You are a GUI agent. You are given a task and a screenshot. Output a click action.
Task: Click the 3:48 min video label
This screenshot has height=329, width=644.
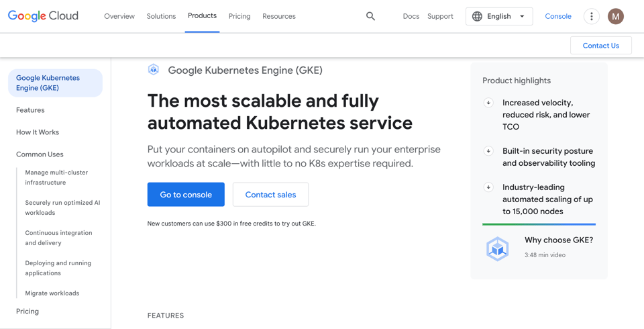[x=545, y=255]
